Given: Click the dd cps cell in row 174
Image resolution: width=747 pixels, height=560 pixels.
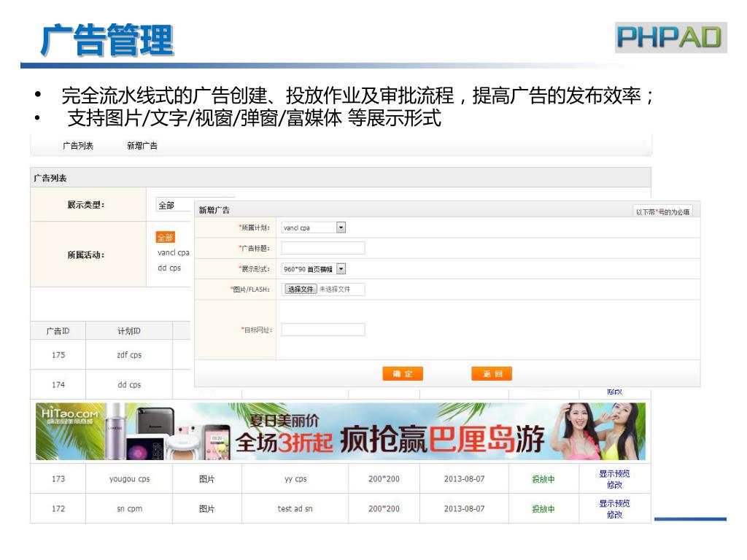Looking at the screenshot, I should [x=129, y=384].
